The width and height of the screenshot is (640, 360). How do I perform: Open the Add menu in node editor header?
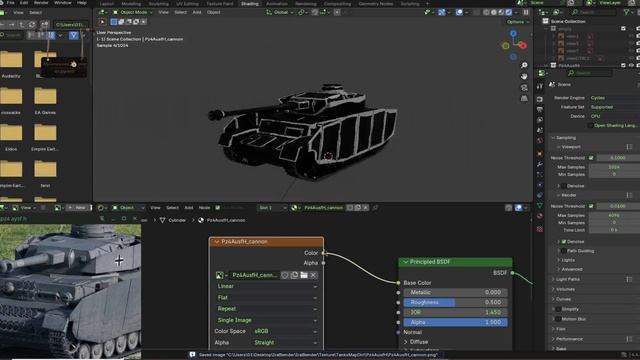(x=189, y=208)
